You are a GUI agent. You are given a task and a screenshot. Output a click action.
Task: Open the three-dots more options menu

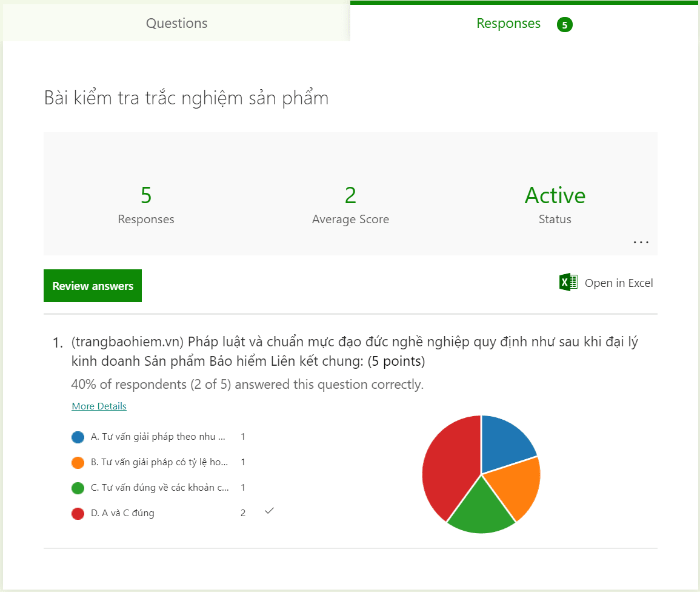tap(641, 242)
